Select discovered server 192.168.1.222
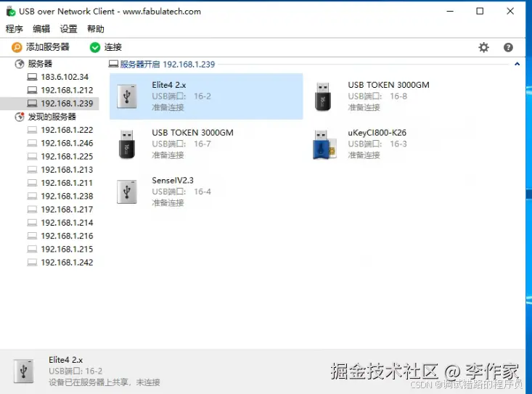This screenshot has width=532, height=394. click(x=67, y=130)
